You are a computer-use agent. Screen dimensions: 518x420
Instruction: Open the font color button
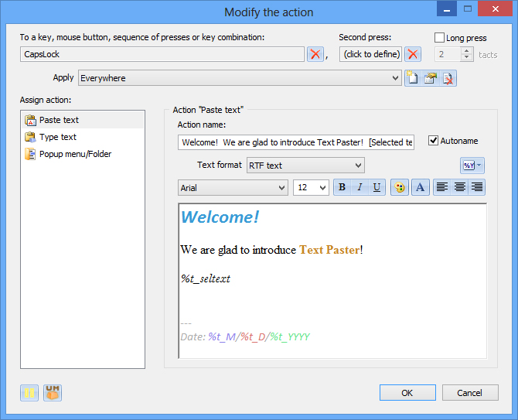421,187
